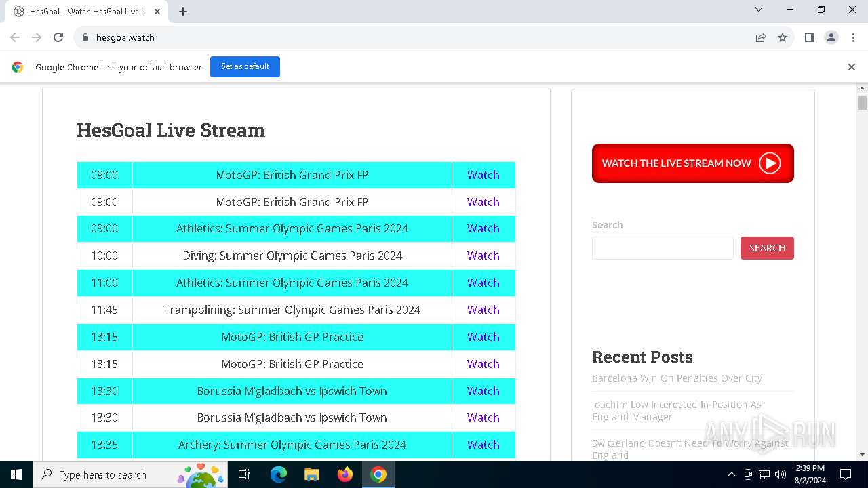Screen dimensions: 868x488
Task: Watch 11:00 Athletics Summer Olympic Games
Action: pos(483,283)
